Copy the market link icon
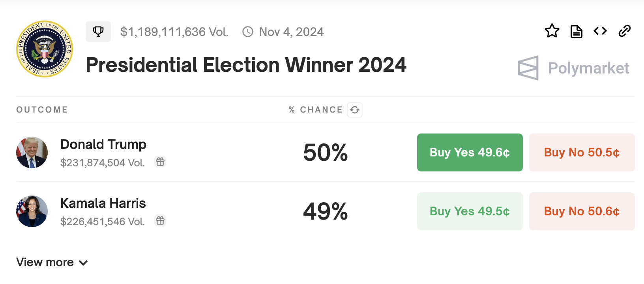This screenshot has height=284, width=644. point(624,31)
